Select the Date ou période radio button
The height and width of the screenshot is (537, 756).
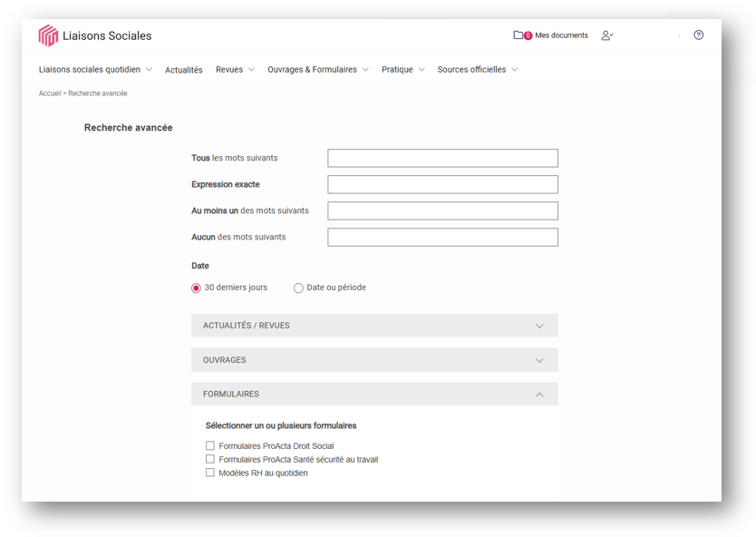pyautogui.click(x=298, y=288)
